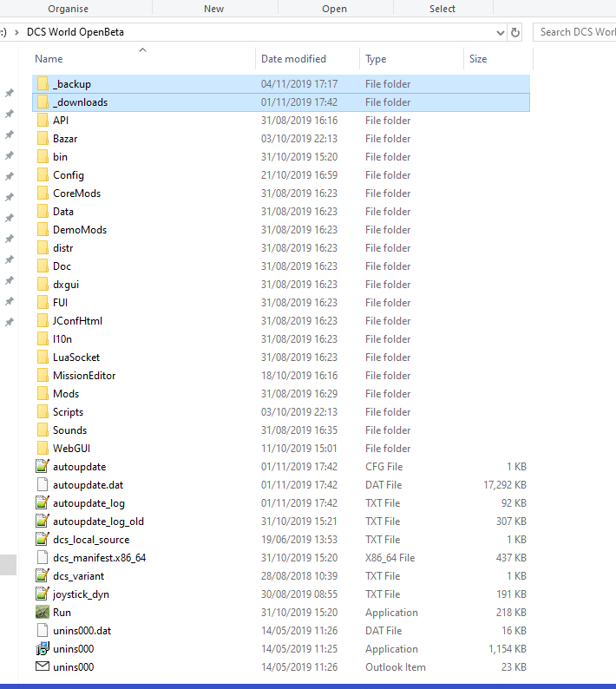
Task: Select the dcs_local_source file name
Action: (x=91, y=540)
